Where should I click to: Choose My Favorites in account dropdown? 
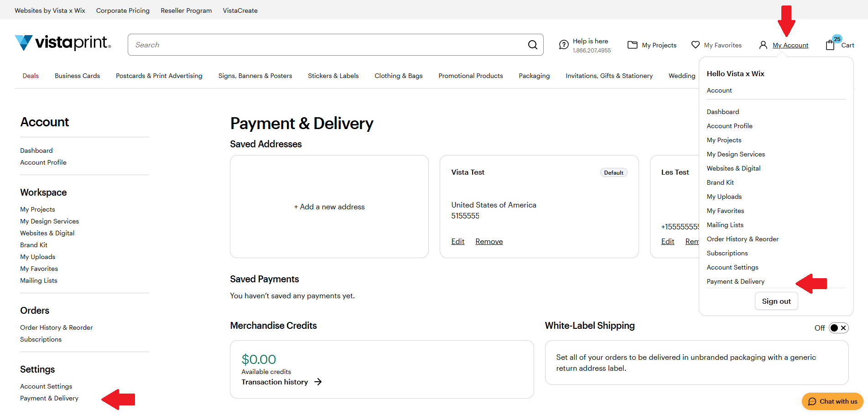pos(725,211)
